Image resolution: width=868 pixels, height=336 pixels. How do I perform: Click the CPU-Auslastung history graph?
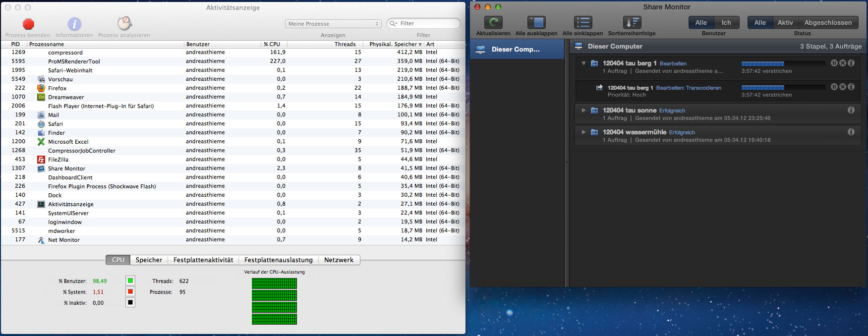[x=274, y=301]
